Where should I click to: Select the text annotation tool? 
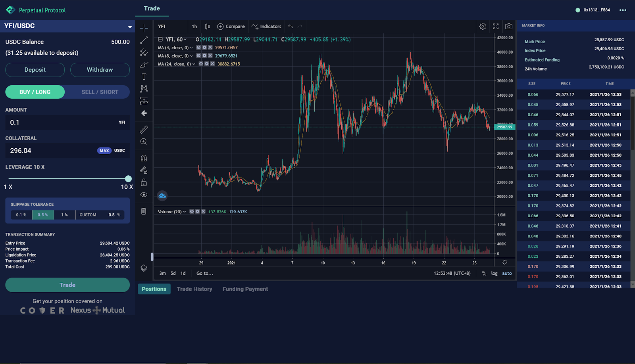click(x=144, y=77)
